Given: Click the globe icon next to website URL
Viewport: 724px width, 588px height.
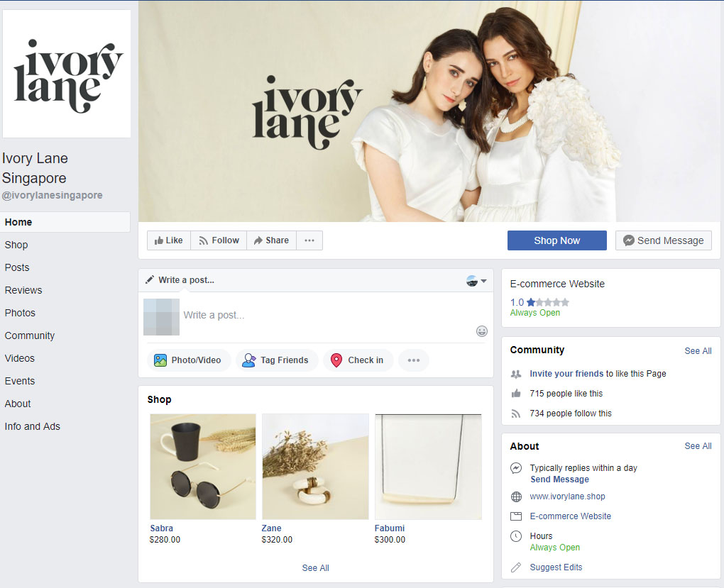Looking at the screenshot, I should (516, 497).
